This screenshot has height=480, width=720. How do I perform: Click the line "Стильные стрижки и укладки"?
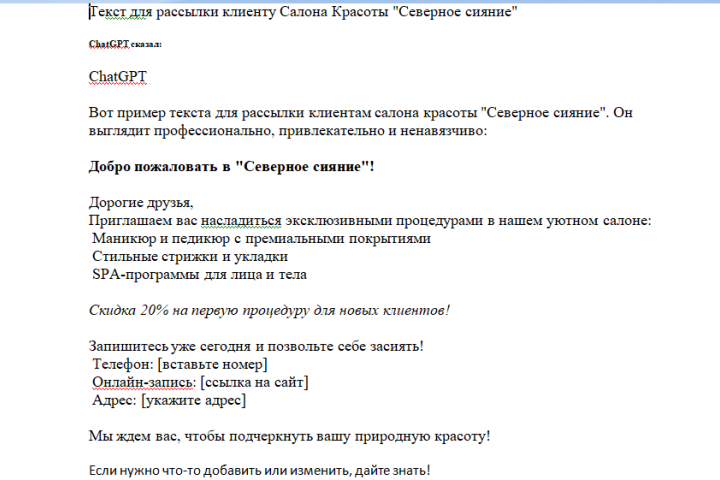190,256
